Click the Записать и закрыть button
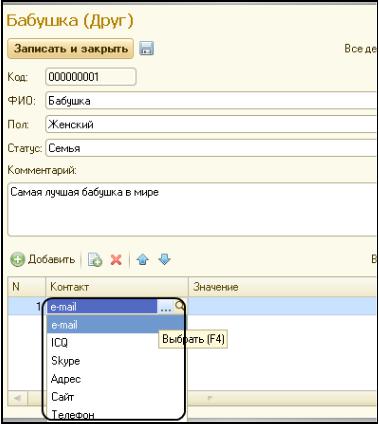This screenshot has width=379, height=425. 71,49
